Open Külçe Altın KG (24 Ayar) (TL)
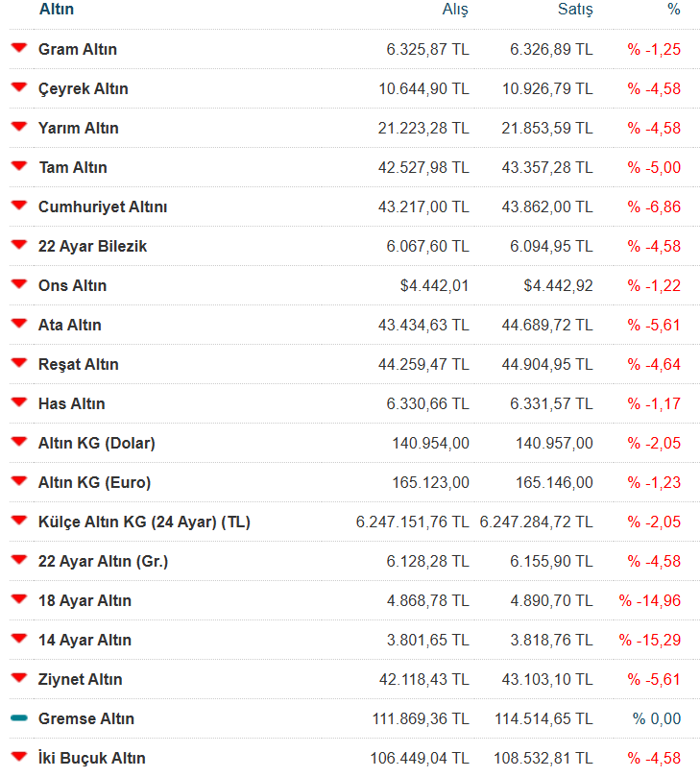 144,522
